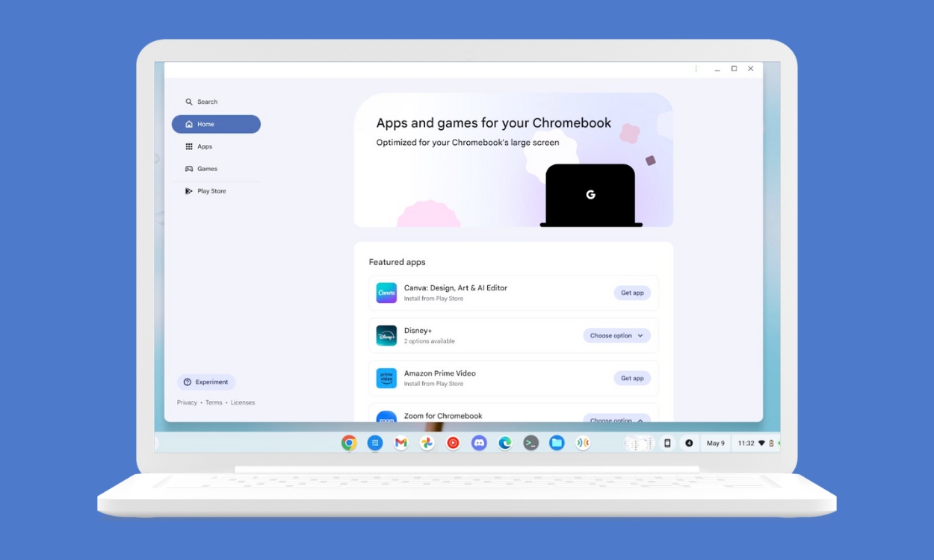934x560 pixels.
Task: Open the Privacy link
Action: [186, 402]
